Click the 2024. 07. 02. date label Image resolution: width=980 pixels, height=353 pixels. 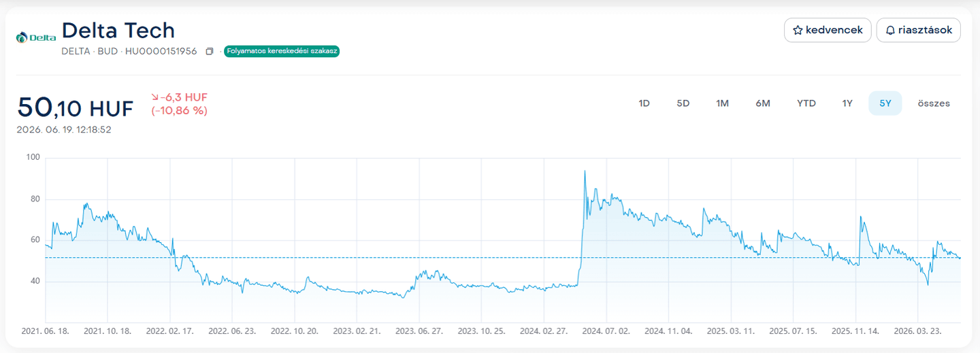pos(606,331)
